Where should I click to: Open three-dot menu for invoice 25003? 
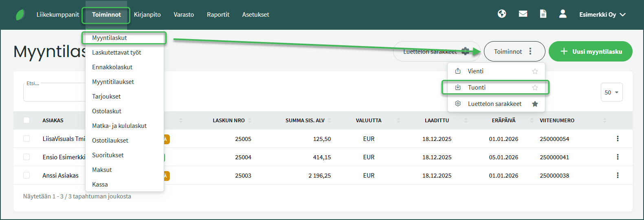(618, 175)
